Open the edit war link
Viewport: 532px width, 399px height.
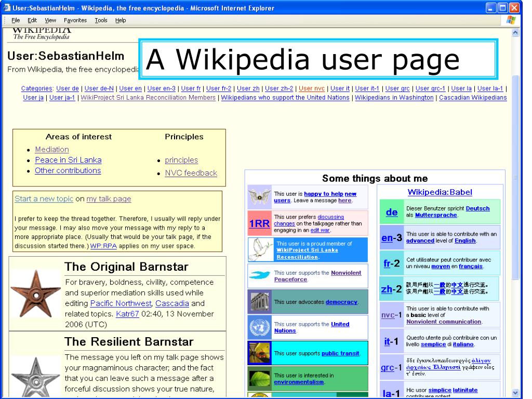pyautogui.click(x=320, y=230)
